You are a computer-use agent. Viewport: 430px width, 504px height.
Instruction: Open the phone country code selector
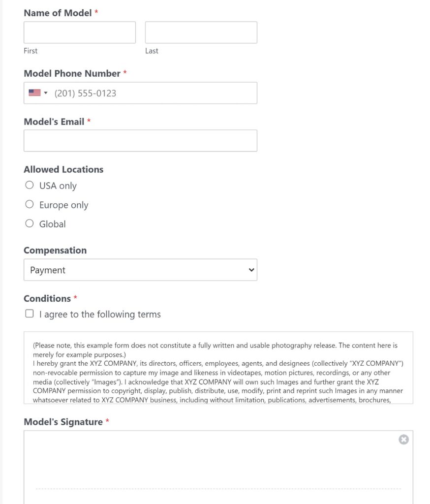point(37,93)
